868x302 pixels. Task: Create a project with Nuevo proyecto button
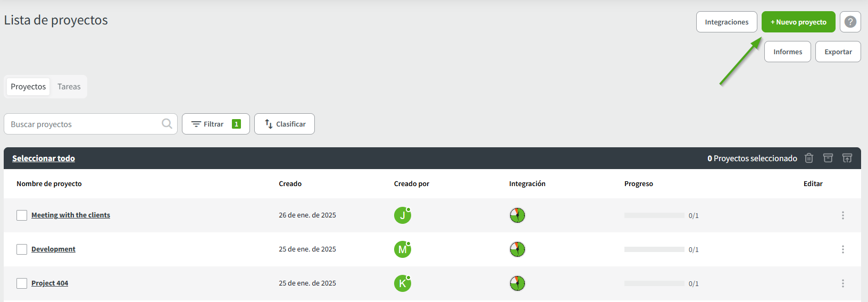pyautogui.click(x=798, y=22)
